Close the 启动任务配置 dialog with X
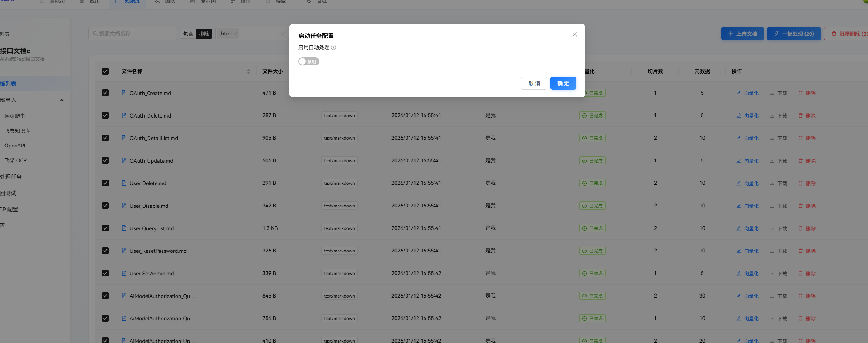This screenshot has width=868, height=343. pos(574,34)
